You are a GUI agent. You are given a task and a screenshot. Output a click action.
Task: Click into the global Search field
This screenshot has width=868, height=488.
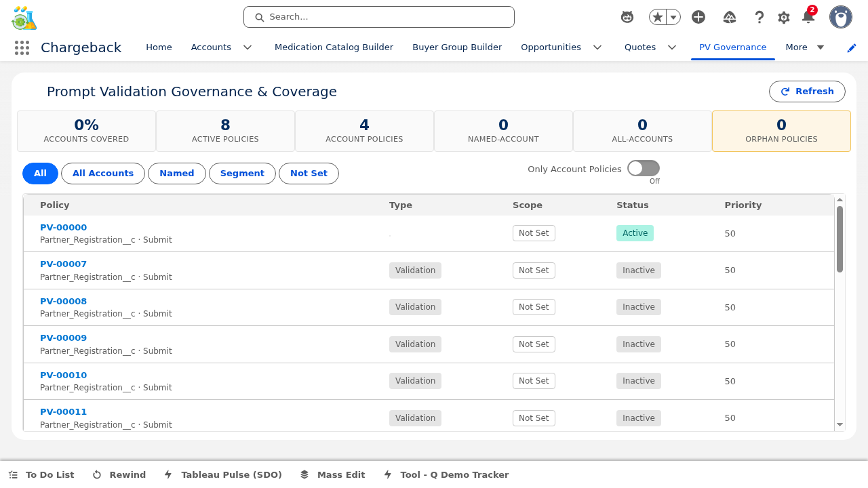click(379, 17)
